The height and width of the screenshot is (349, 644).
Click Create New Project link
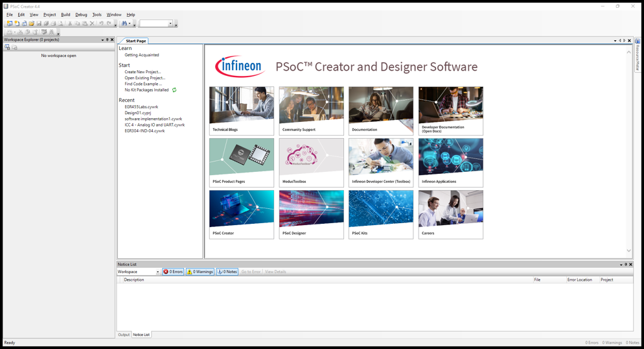[x=143, y=71]
